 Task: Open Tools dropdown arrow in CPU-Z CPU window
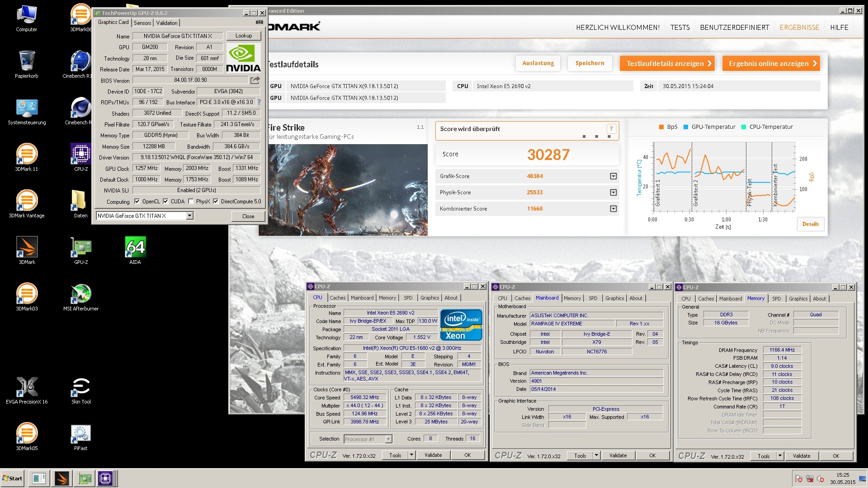[411, 455]
